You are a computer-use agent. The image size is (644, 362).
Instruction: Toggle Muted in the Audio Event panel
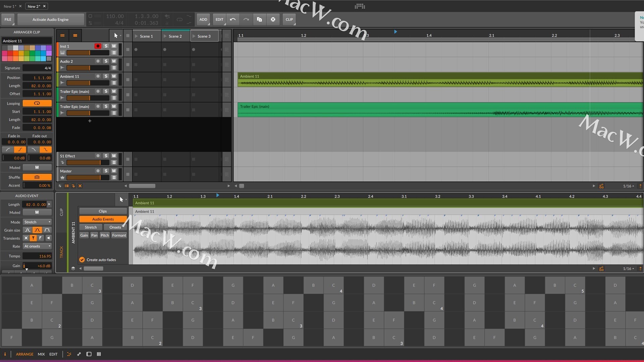pyautogui.click(x=37, y=212)
